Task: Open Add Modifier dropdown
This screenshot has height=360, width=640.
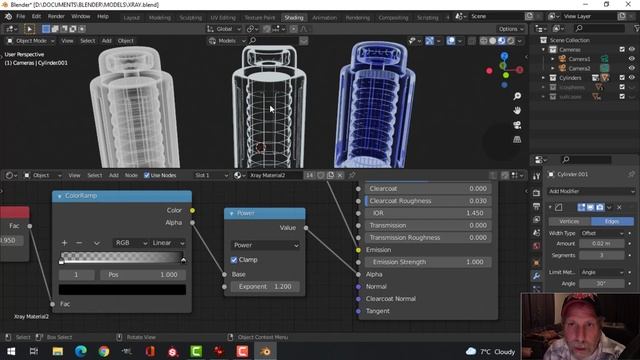Action: pyautogui.click(x=591, y=191)
